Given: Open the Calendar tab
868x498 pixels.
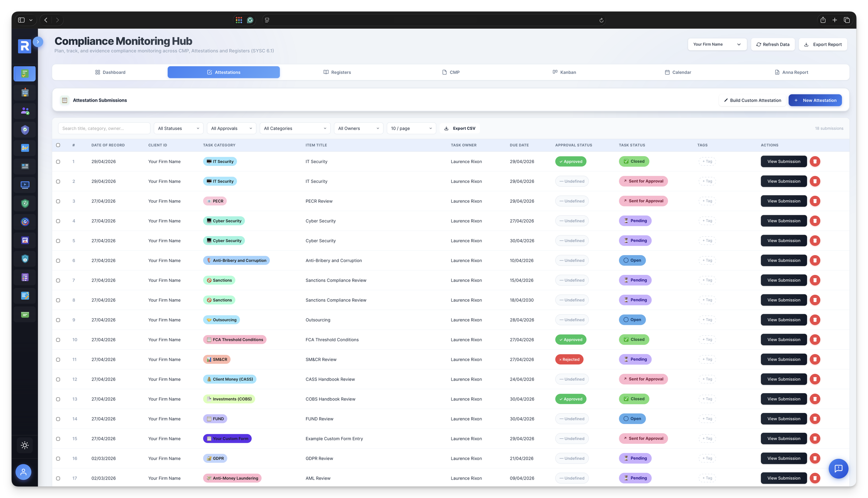Looking at the screenshot, I should coord(678,72).
